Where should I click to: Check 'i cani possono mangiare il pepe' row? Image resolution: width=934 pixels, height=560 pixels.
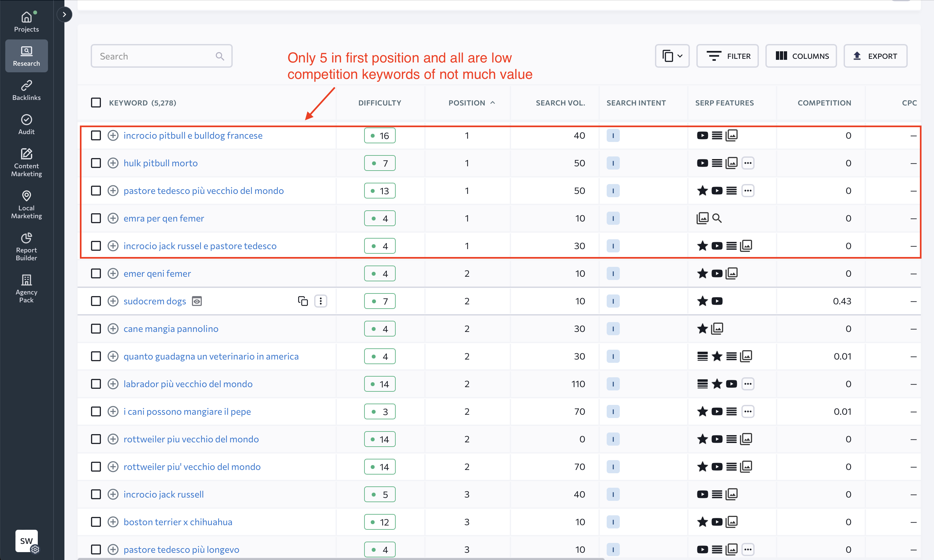(x=96, y=411)
